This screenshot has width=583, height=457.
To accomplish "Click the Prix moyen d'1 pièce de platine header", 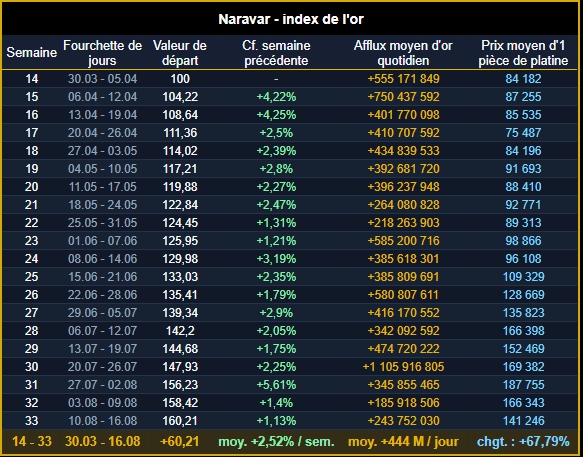I will (523, 53).
